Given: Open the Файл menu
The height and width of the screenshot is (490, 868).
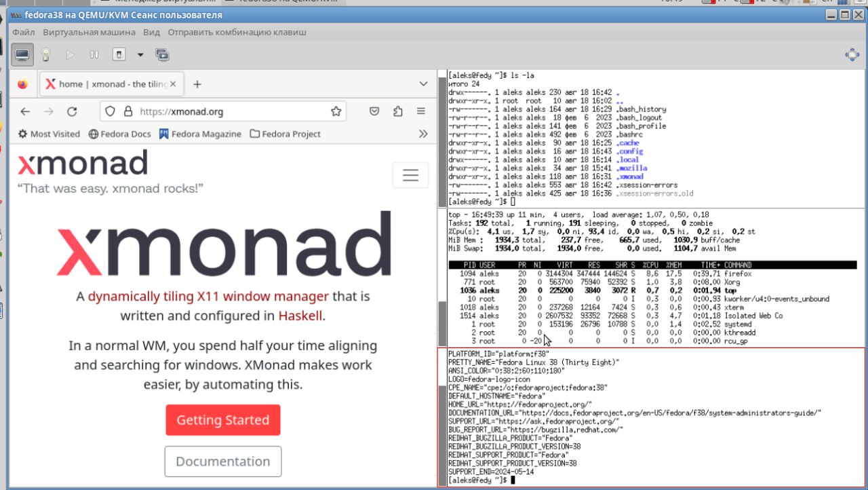Looking at the screenshot, I should click(23, 32).
